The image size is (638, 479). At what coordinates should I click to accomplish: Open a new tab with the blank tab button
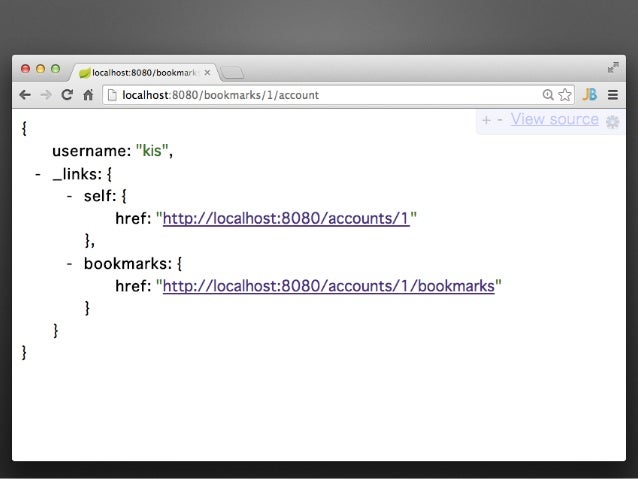pyautogui.click(x=232, y=73)
